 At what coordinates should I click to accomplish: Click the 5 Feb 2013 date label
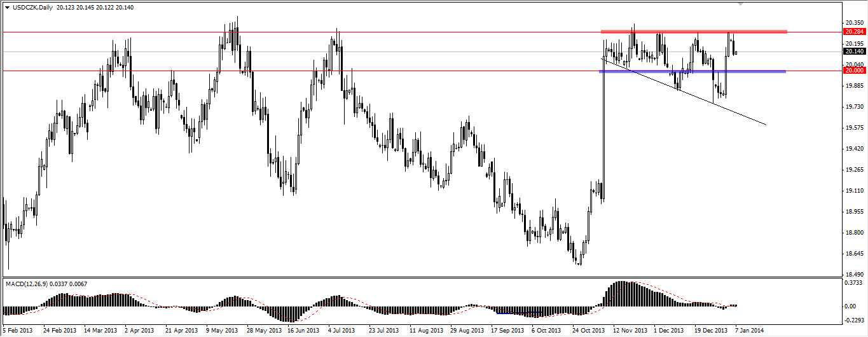pyautogui.click(x=18, y=331)
